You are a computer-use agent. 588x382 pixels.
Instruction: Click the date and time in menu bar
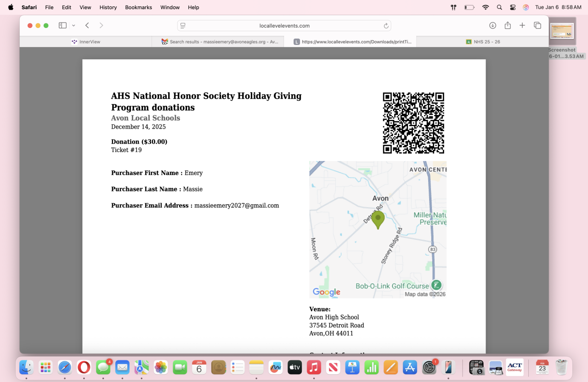(x=558, y=7)
